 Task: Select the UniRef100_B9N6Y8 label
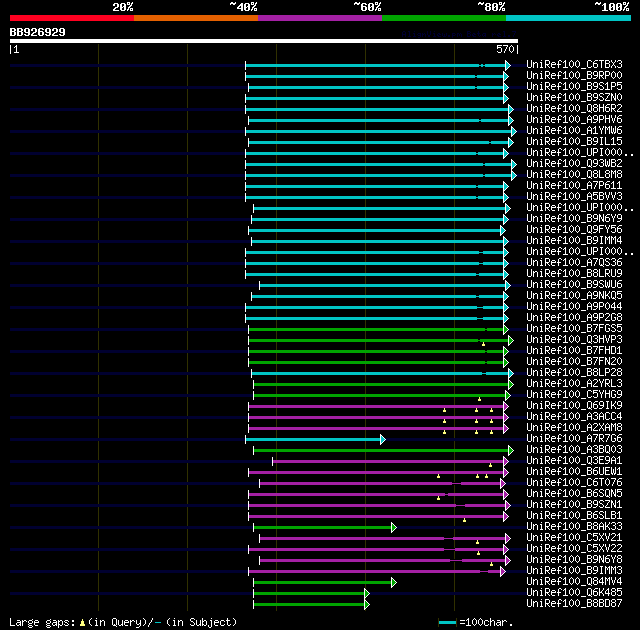tap(574, 560)
